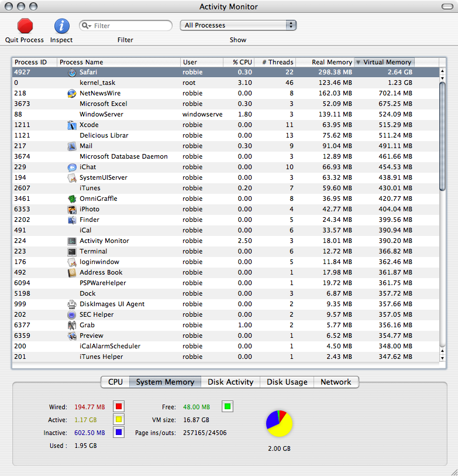
Task: Click the 602.50 MB Inactive value
Action: click(x=89, y=433)
